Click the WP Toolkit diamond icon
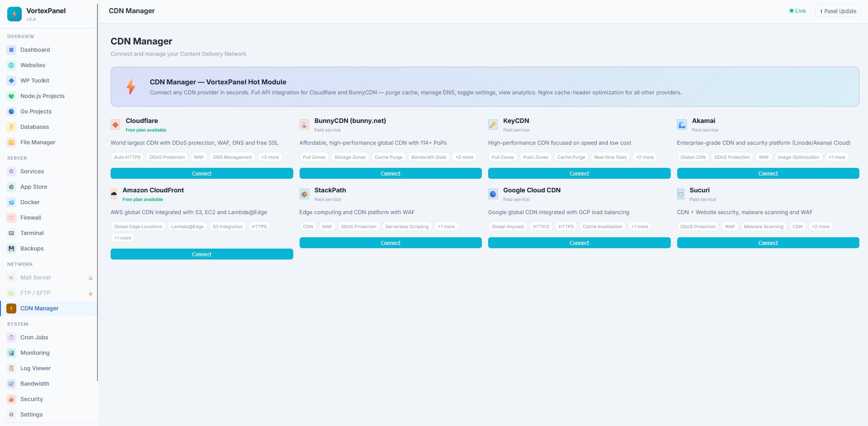The image size is (868, 426). (12, 81)
